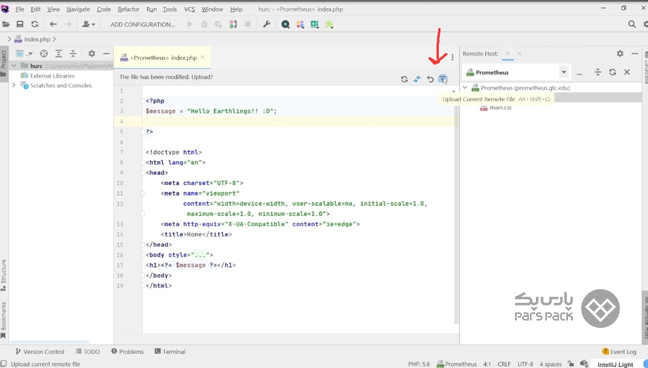Expand all in the Project panel

pyautogui.click(x=59, y=53)
